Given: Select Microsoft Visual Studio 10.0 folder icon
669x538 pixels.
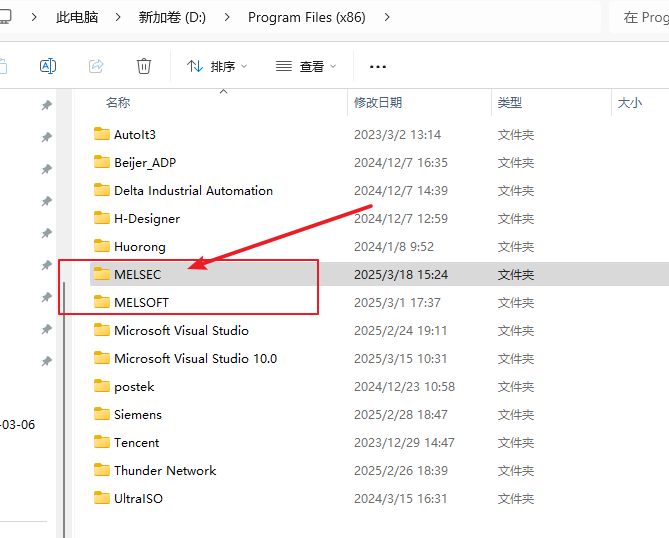Looking at the screenshot, I should point(102,358).
